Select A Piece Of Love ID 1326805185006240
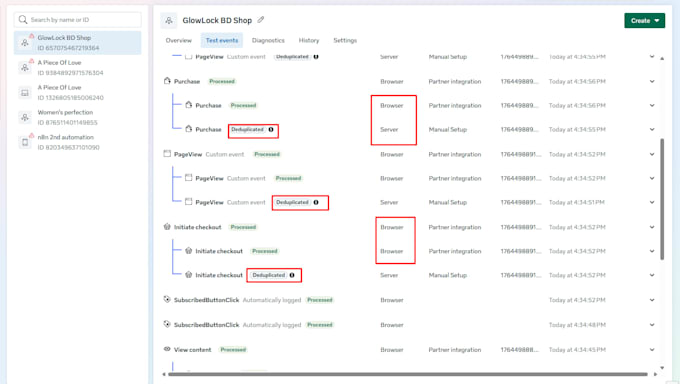This screenshot has height=384, width=680. tap(78, 92)
